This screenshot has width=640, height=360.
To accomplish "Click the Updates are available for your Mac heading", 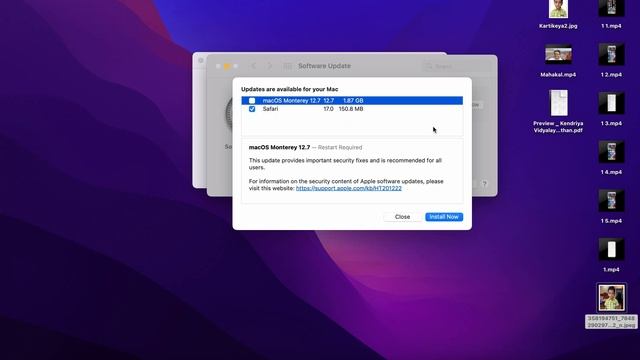I will click(x=289, y=89).
